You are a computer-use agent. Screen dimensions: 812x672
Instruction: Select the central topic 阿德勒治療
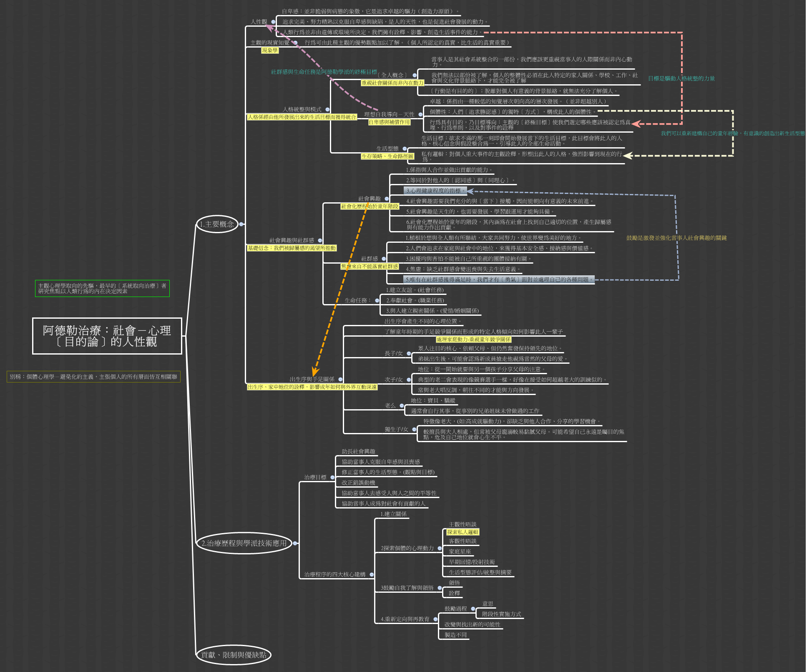[x=107, y=336]
